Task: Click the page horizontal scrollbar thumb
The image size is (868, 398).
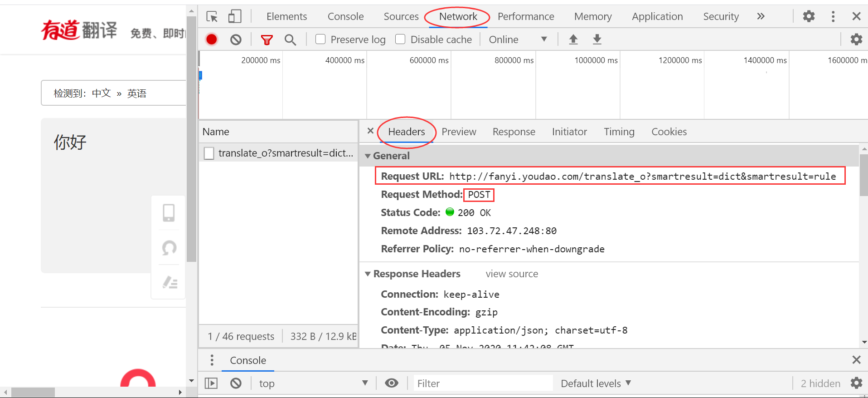Action: (33, 392)
